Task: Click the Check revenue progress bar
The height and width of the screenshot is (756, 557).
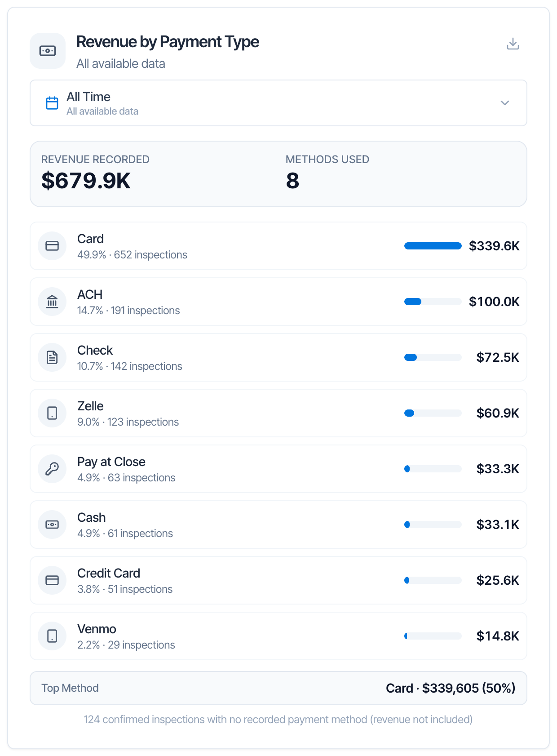Action: (x=433, y=357)
